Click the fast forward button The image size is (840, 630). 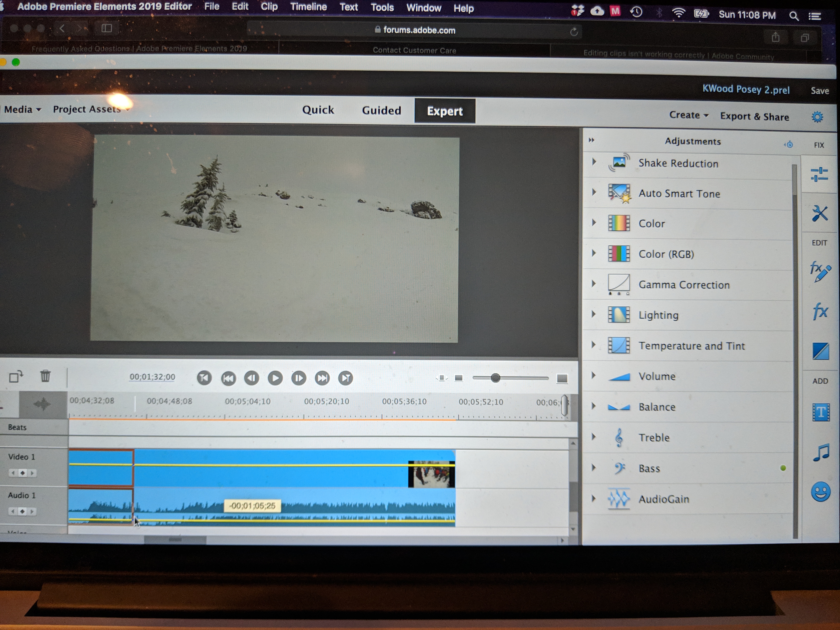pos(322,378)
